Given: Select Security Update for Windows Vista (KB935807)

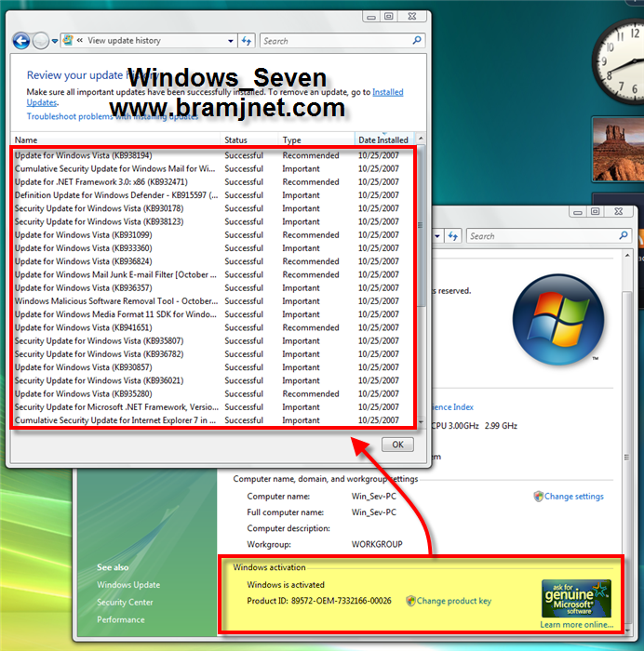Looking at the screenshot, I should 213,341.
